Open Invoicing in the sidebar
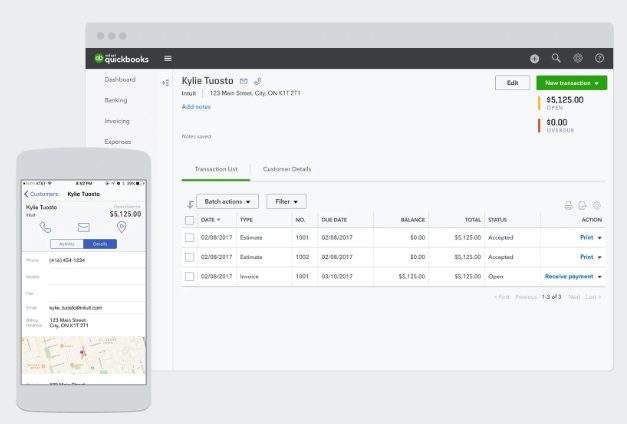This screenshot has height=424, width=627. click(x=117, y=121)
